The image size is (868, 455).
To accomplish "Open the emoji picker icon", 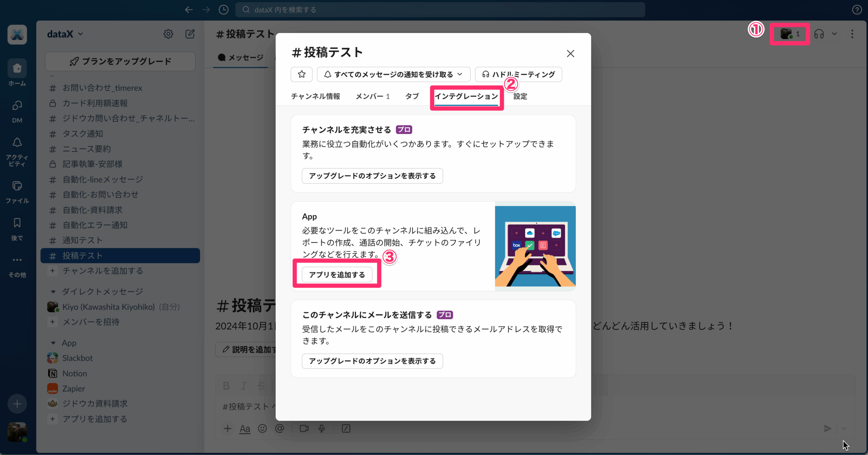I will [262, 429].
